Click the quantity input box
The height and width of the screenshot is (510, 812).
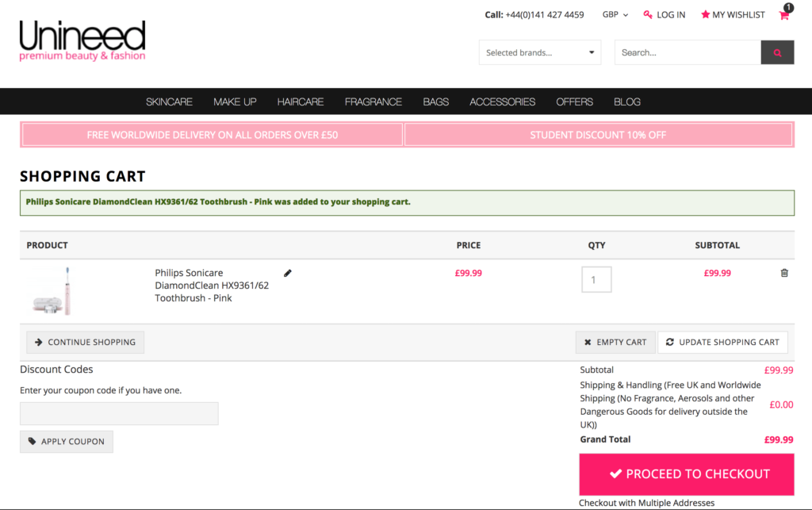coord(596,280)
